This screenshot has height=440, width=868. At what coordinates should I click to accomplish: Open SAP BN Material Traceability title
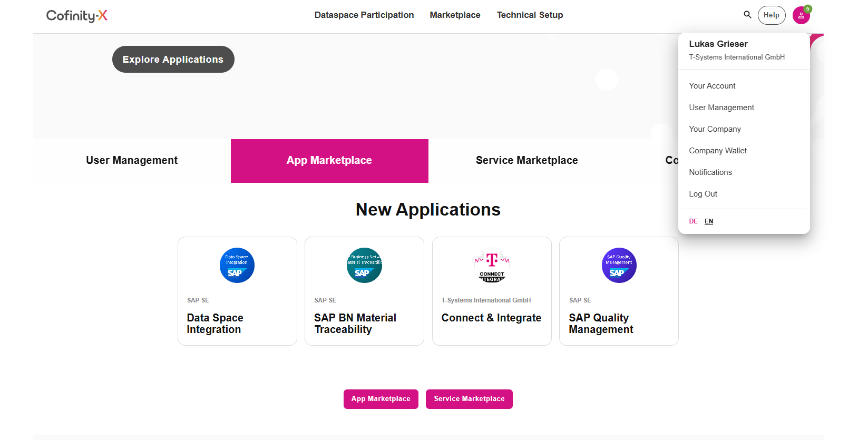[355, 324]
